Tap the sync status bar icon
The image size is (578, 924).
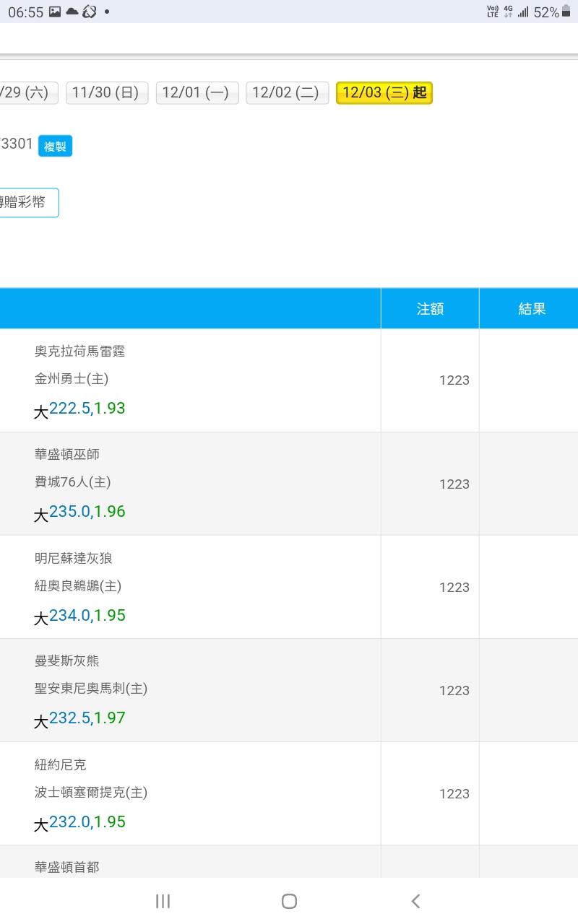90,12
